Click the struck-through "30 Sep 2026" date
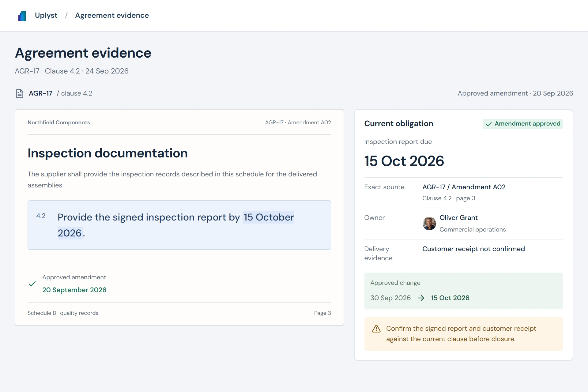Viewport: 588px width, 392px height. 390,298
